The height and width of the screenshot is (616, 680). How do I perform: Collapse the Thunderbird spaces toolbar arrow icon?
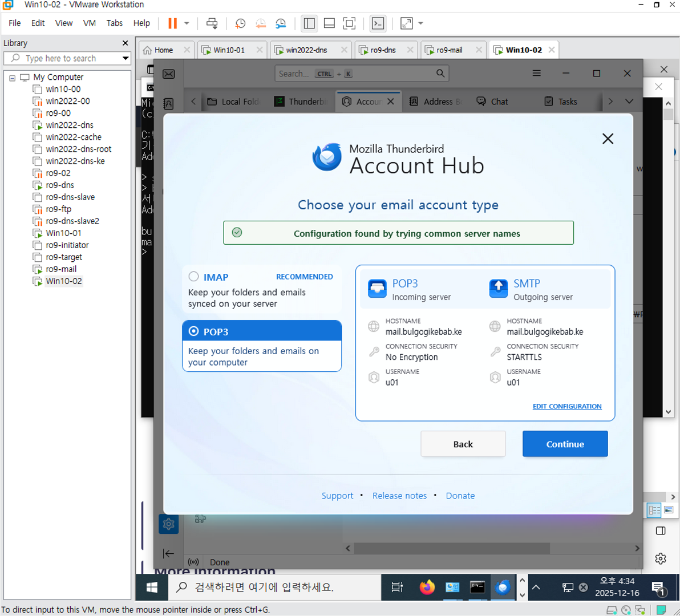pos(168,554)
